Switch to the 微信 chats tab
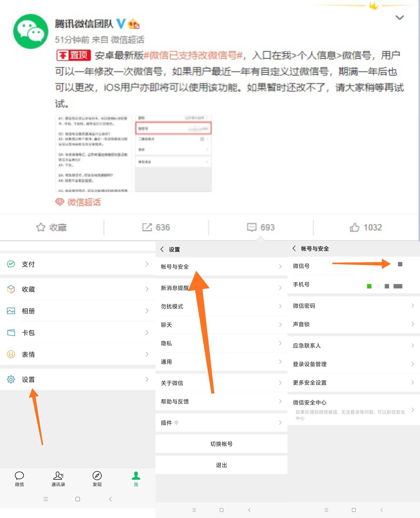420x518 pixels. pos(19,479)
